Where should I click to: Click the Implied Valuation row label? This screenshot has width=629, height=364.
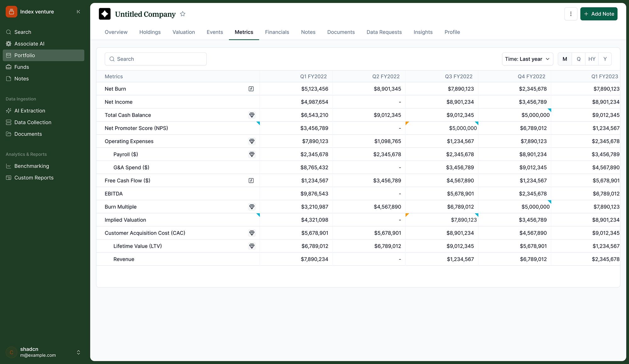[125, 220]
